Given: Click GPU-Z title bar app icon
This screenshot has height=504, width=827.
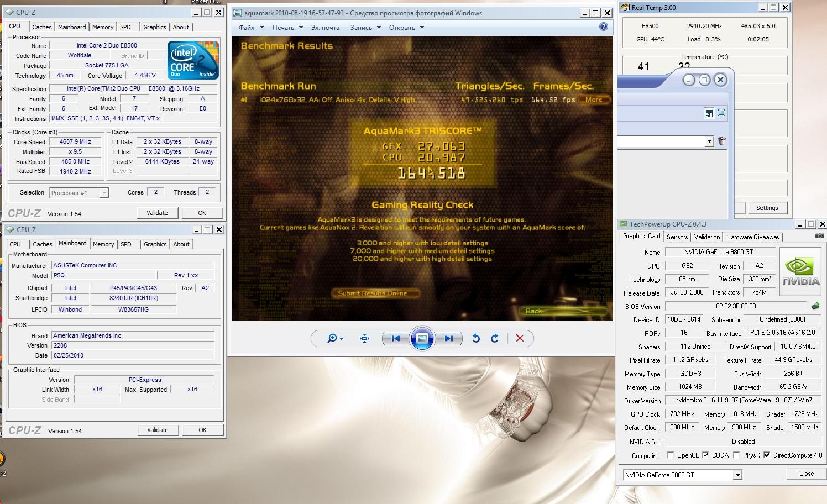Looking at the screenshot, I should (x=624, y=224).
